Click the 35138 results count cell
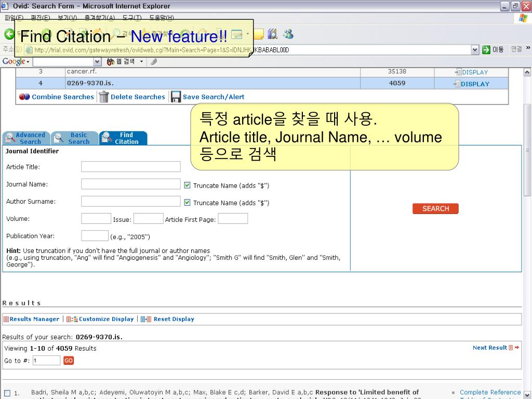This screenshot has width=532, height=399. [397, 71]
